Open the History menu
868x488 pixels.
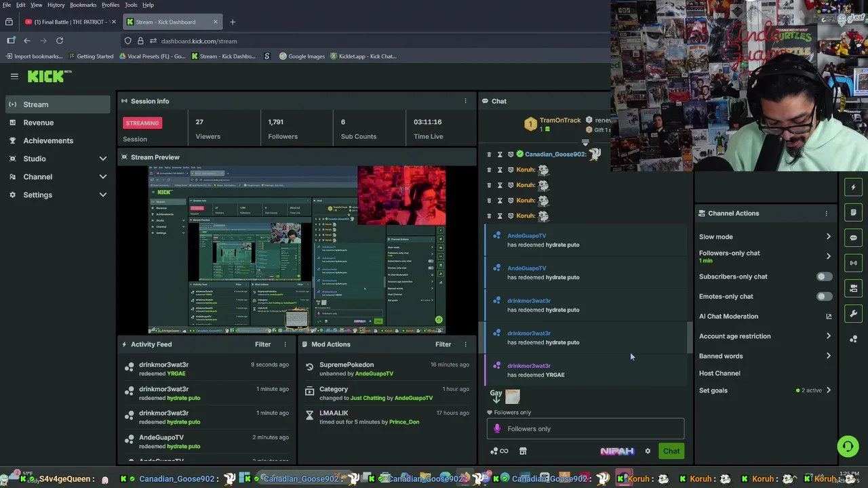click(56, 5)
